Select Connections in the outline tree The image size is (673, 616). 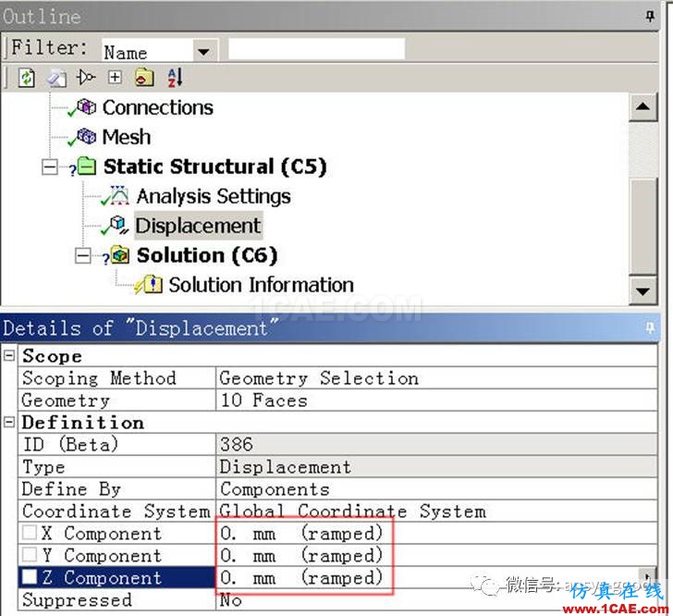157,107
